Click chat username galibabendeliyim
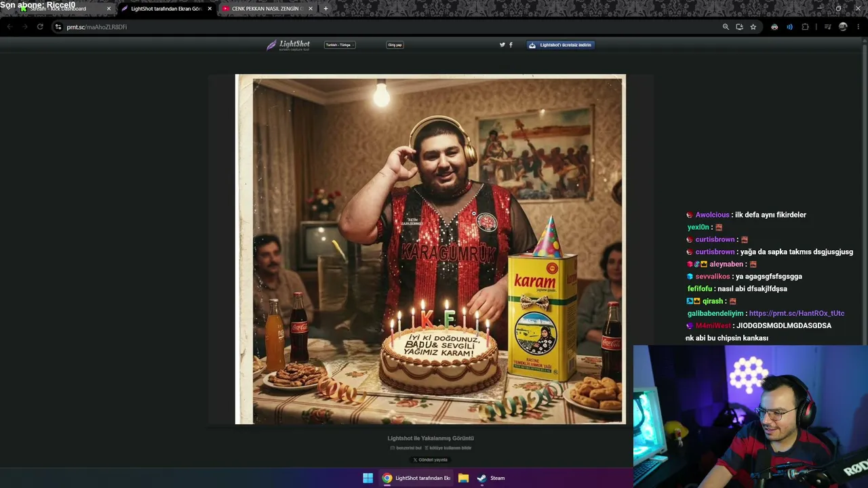The width and height of the screenshot is (868, 488). click(x=715, y=313)
